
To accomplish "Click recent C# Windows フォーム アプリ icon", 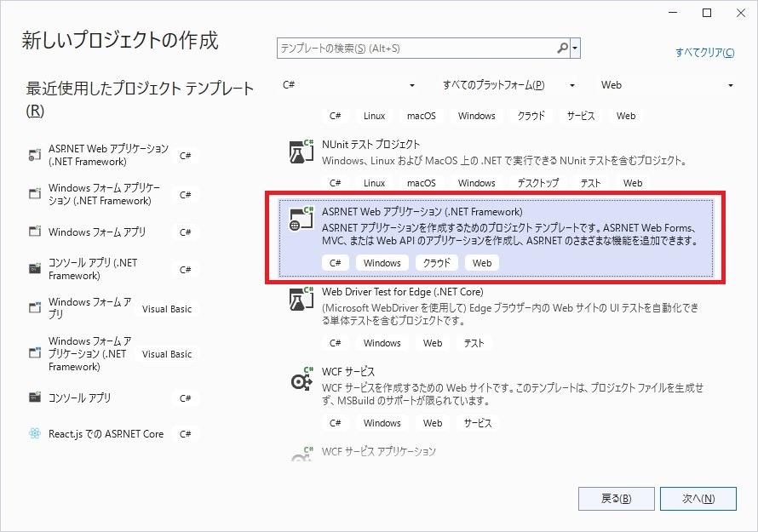I will (x=35, y=232).
